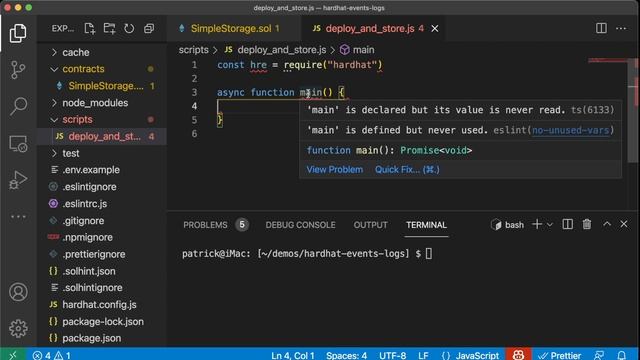
Task: Open the hardhat.config.js file
Action: click(x=102, y=305)
